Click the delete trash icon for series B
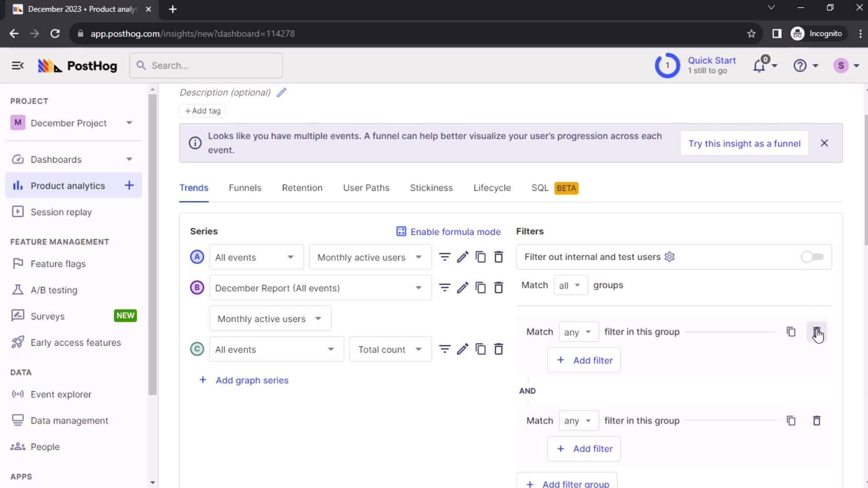 (498, 288)
